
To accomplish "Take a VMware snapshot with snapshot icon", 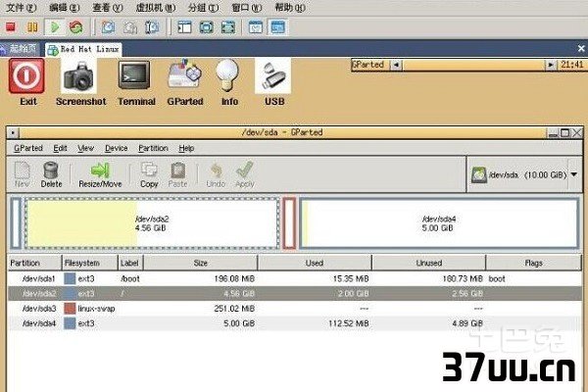I will tap(109, 27).
